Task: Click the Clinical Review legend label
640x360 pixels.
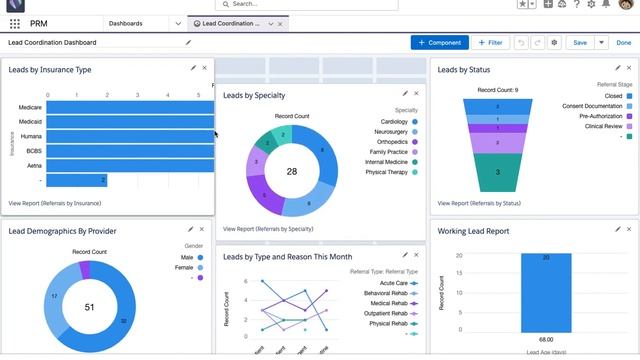Action: pos(603,127)
